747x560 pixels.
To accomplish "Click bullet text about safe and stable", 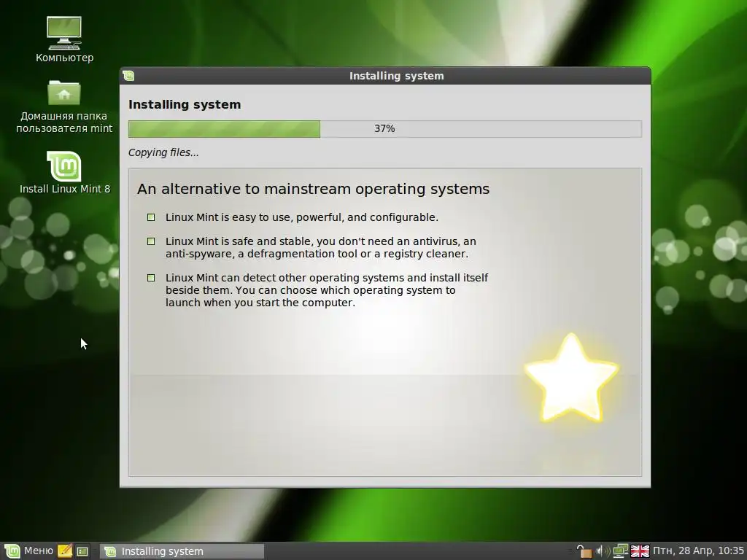I will (x=321, y=247).
